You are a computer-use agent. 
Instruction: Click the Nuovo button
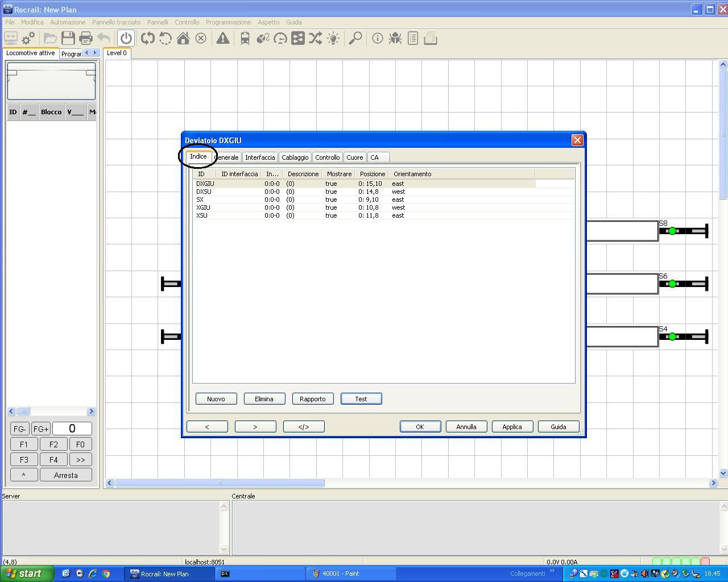(x=216, y=399)
